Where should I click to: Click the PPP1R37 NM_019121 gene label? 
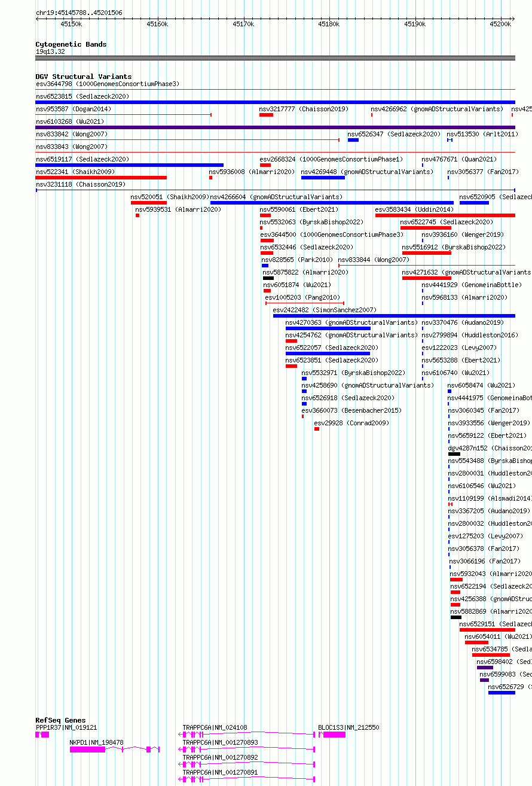pyautogui.click(x=66, y=727)
